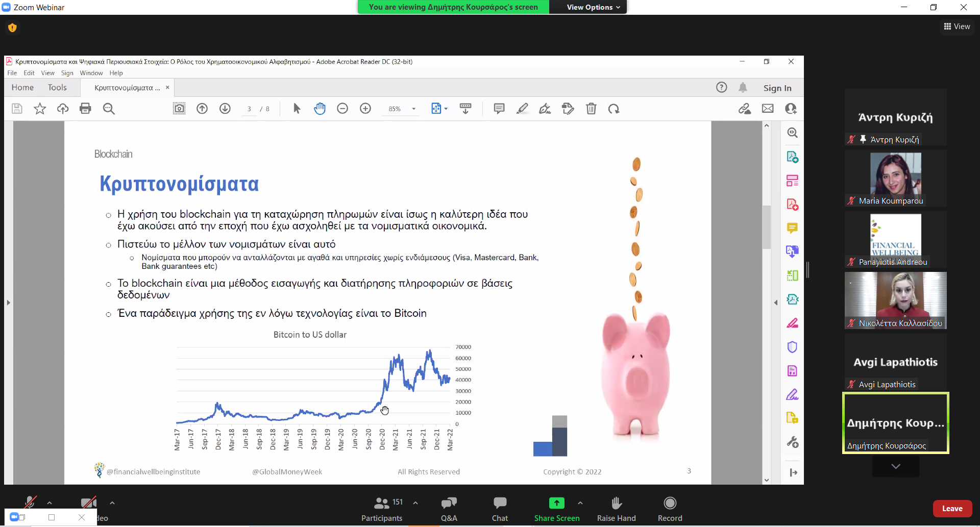Click Sign In in Acrobat
This screenshot has height=527, width=980.
[x=777, y=88]
